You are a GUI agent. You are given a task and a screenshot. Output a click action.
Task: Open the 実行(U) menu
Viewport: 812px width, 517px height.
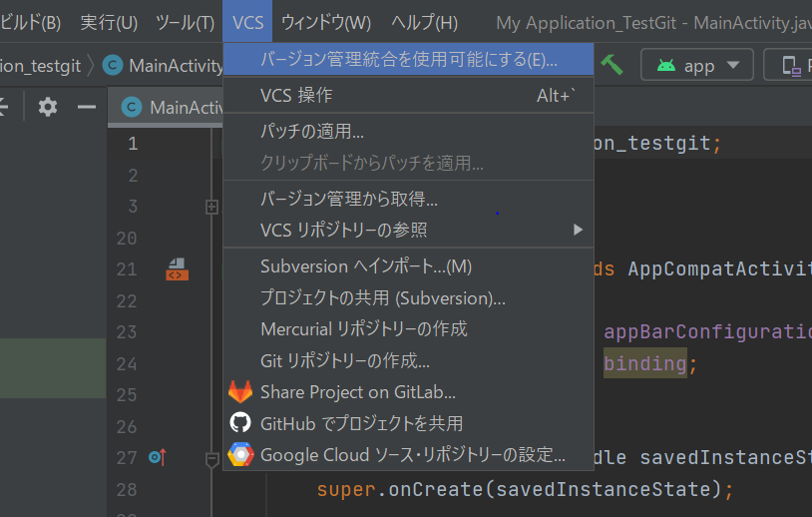[109, 22]
